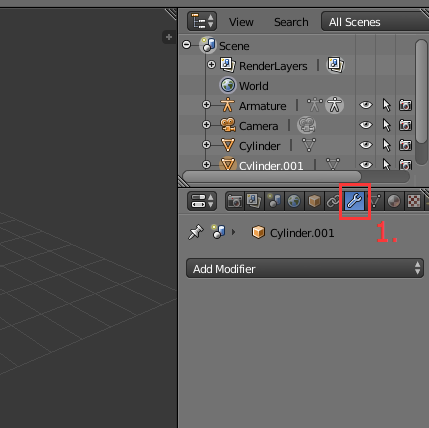429x428 pixels.
Task: Switch to the Modifiers wrench tab
Action: pyautogui.click(x=355, y=201)
